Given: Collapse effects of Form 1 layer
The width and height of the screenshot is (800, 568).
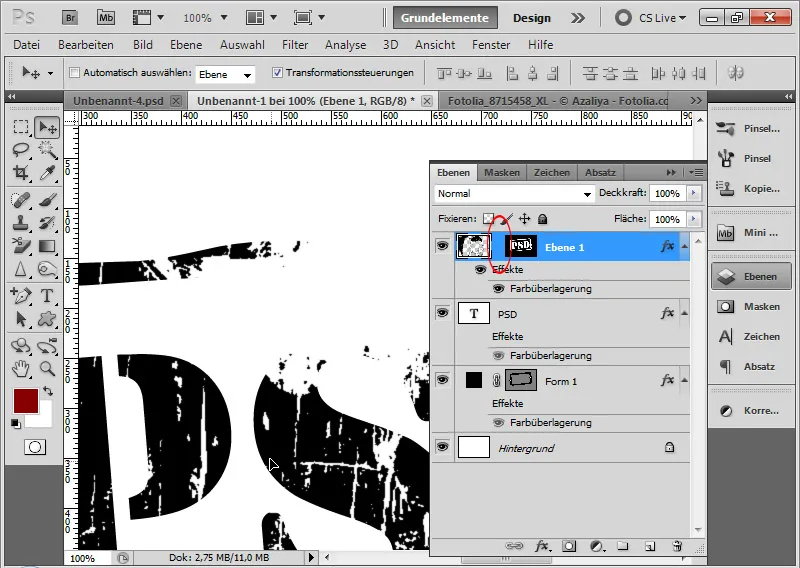Looking at the screenshot, I should [685, 380].
